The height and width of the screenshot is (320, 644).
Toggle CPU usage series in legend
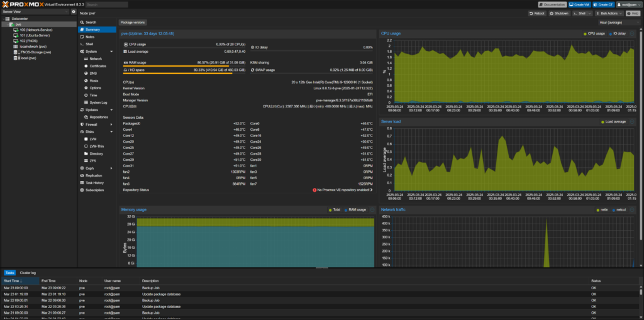[x=594, y=34]
